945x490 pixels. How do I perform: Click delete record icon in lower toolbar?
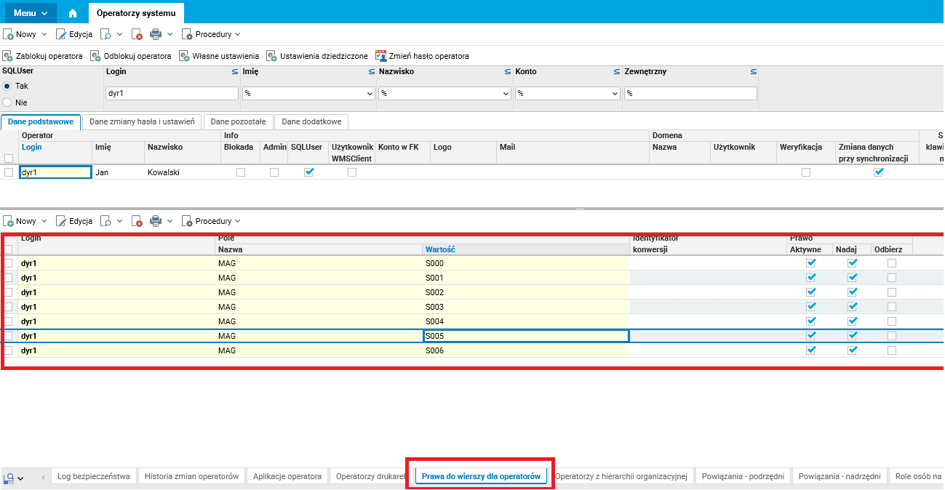coord(137,221)
